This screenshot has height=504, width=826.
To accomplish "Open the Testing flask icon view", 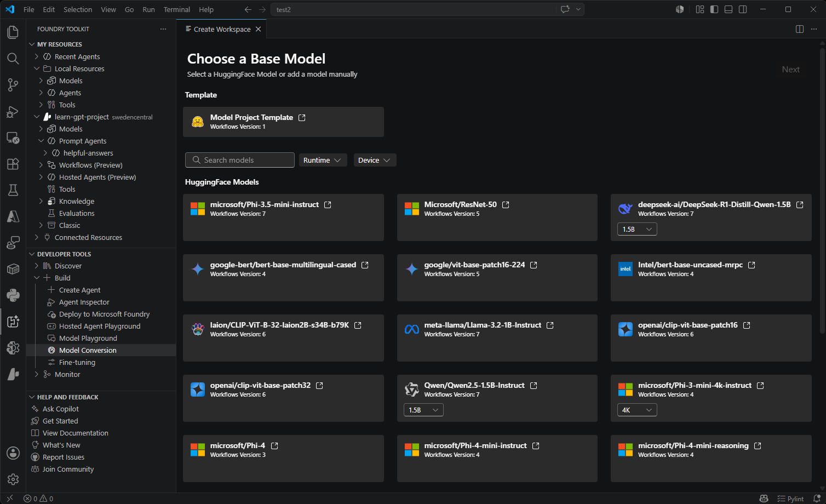I will click(x=13, y=190).
